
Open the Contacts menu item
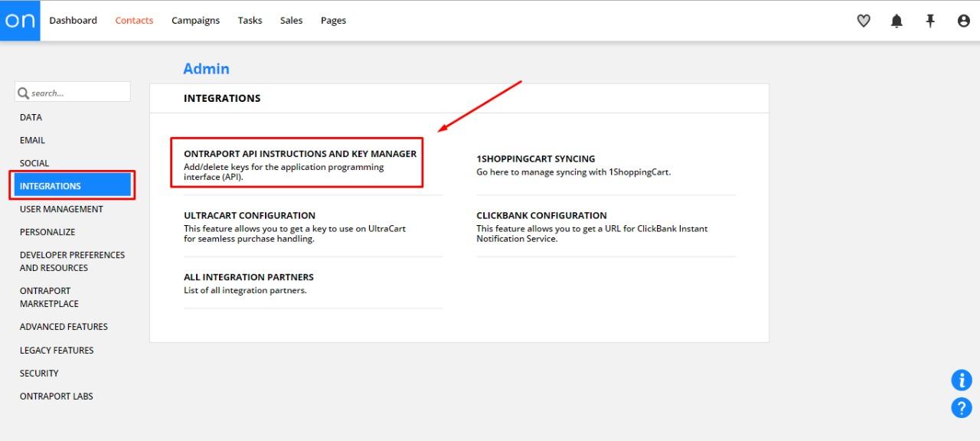(134, 21)
